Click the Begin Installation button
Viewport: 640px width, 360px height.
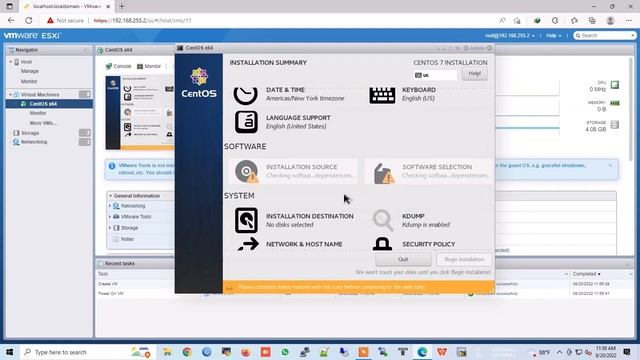click(464, 260)
